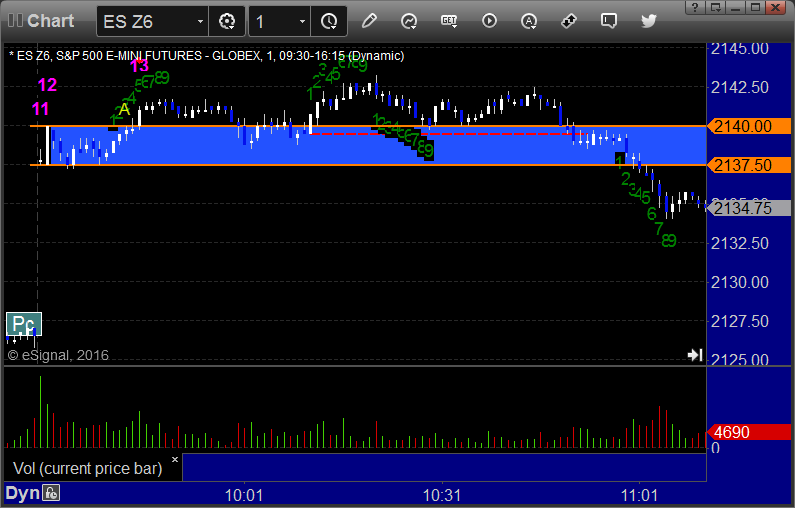Open the alerts circled-A icon
This screenshot has width=795, height=508.
tap(529, 21)
